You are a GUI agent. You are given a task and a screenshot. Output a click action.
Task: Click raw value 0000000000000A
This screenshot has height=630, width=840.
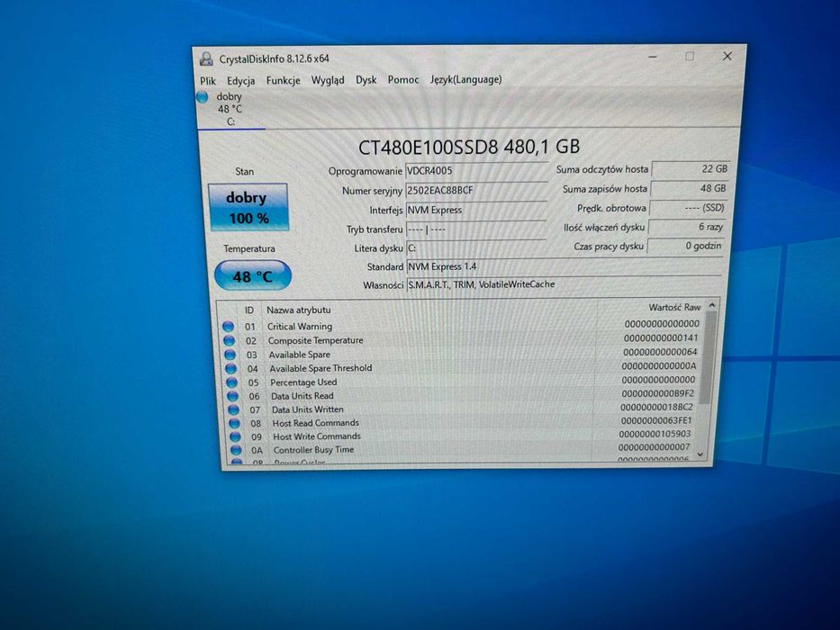tap(659, 366)
